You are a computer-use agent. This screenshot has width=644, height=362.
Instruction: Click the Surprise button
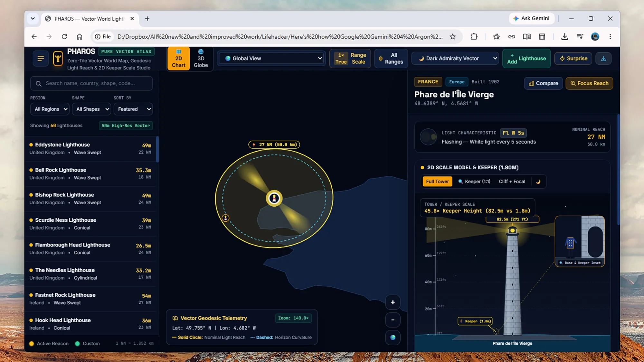point(573,59)
